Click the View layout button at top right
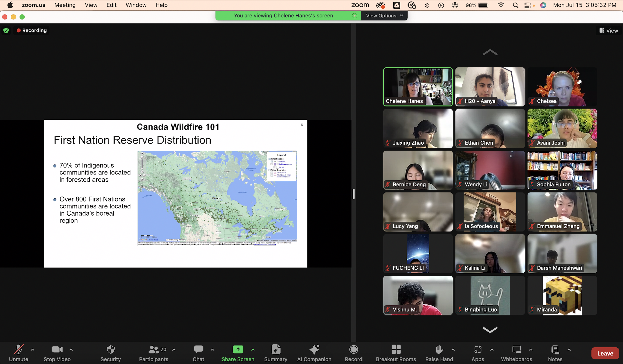Image resolution: width=623 pixels, height=364 pixels. tap(609, 31)
